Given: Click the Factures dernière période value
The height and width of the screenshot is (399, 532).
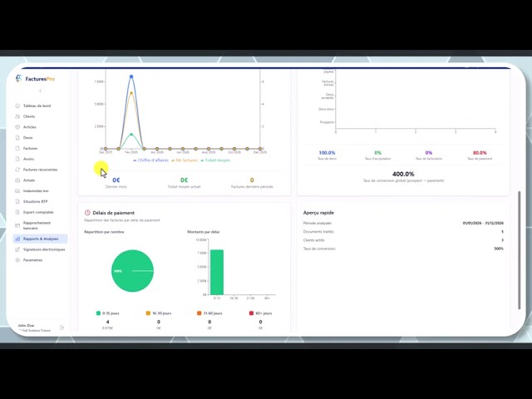Looking at the screenshot, I should [x=252, y=180].
